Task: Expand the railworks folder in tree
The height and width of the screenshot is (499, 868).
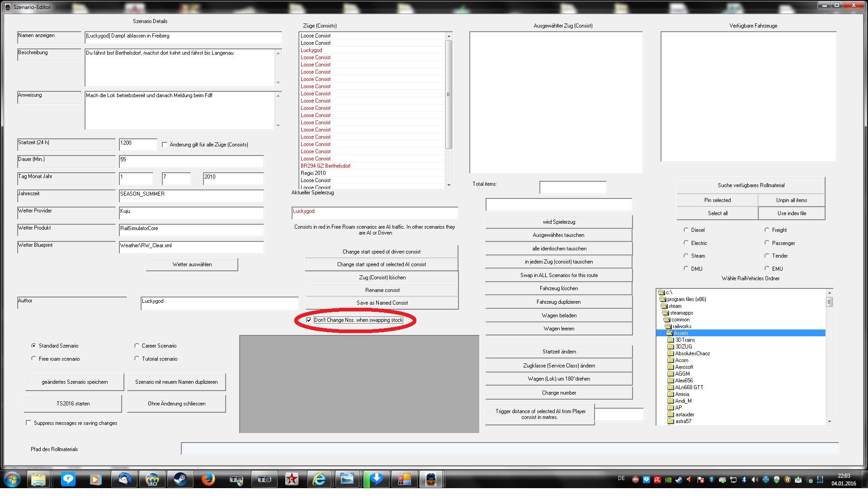Action: 681,326
